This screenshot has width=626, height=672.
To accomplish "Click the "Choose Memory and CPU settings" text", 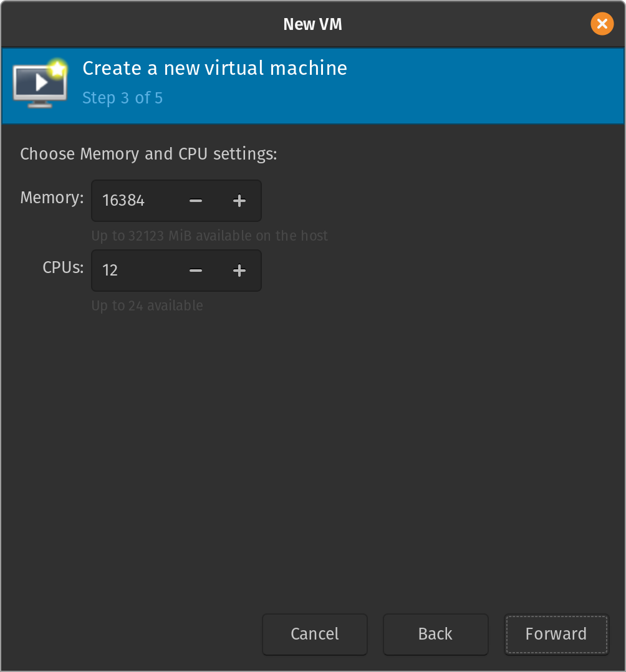I will pos(148,154).
